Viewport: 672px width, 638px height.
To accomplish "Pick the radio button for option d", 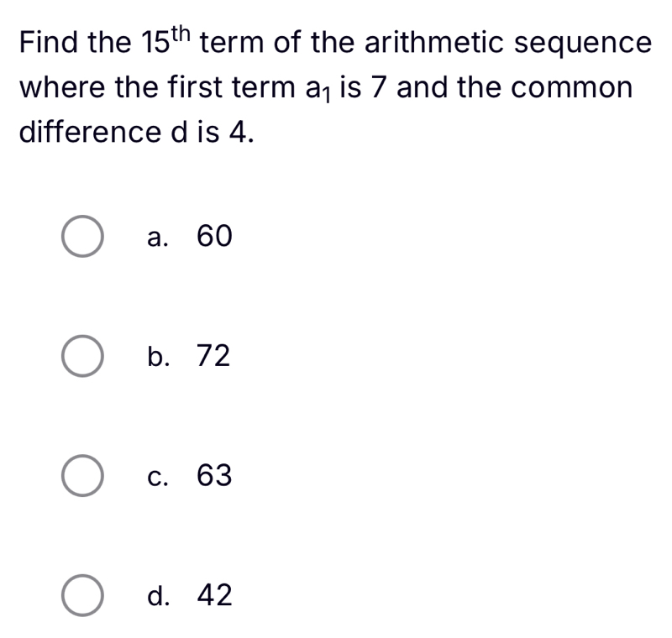I will tap(82, 597).
